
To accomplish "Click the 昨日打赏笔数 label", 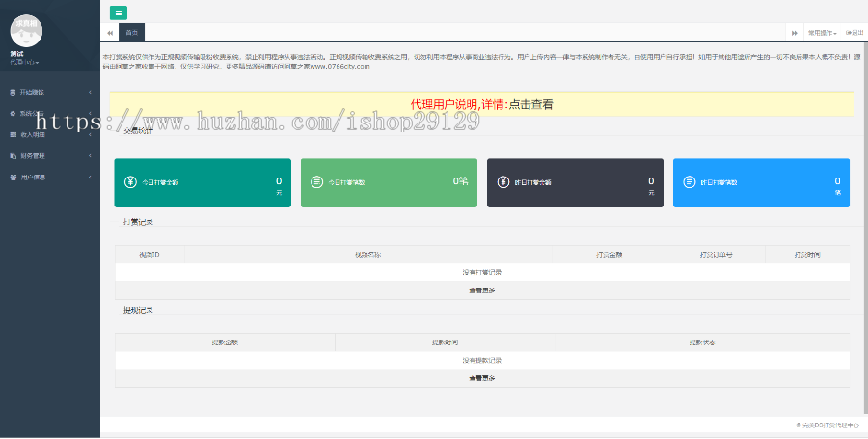I will coord(719,182).
